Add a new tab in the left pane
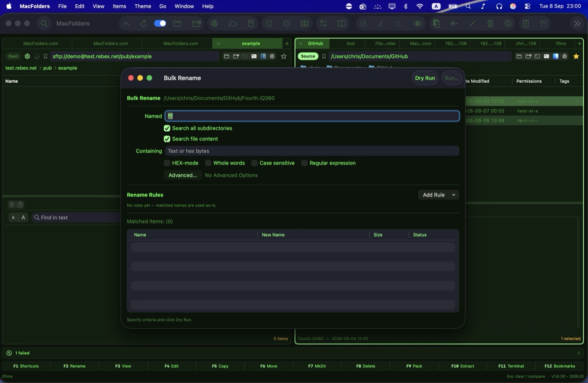Screen dimensions: 588x383 point(287,43)
